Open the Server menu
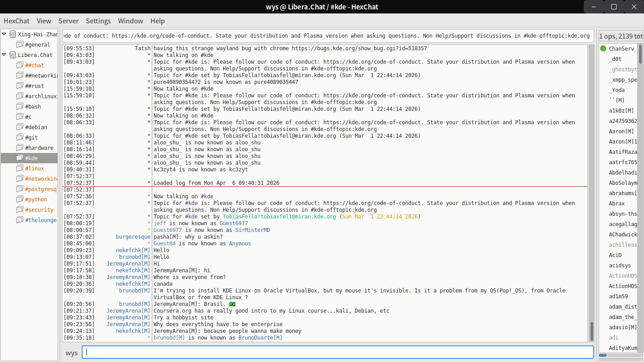 (x=68, y=21)
